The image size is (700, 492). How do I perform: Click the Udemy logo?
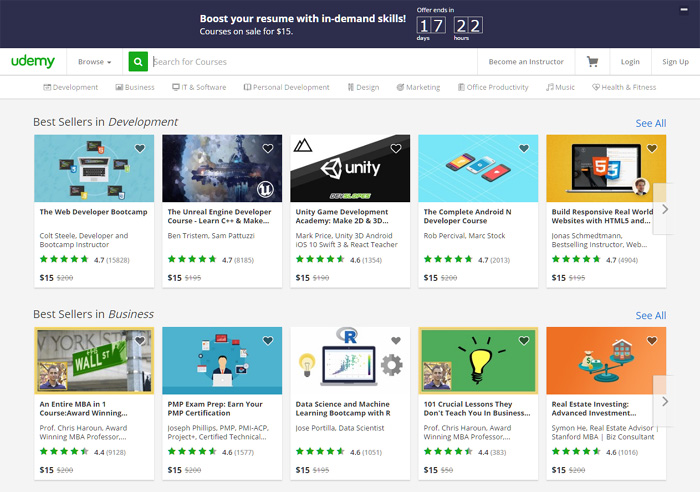(33, 61)
